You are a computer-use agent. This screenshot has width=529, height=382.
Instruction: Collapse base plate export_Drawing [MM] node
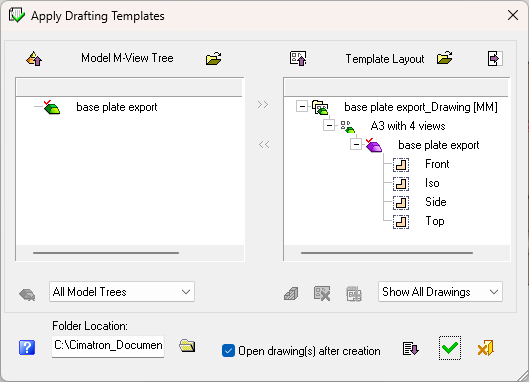[x=302, y=107]
